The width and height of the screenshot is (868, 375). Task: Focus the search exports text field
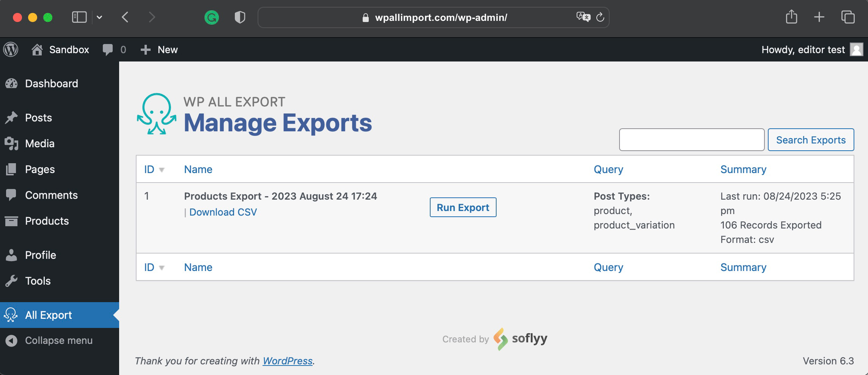pos(691,140)
